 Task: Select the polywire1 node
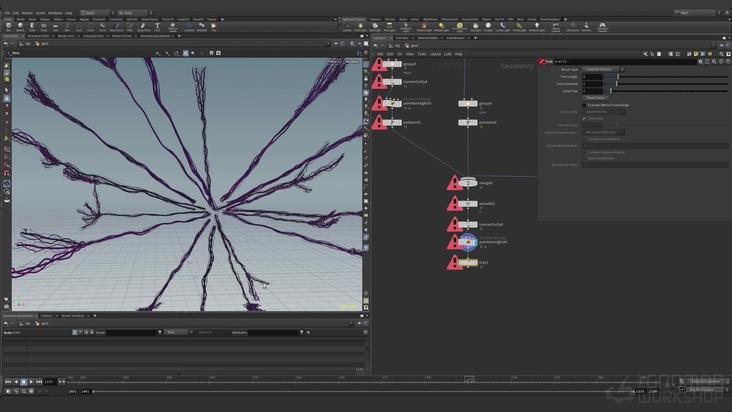coord(393,123)
